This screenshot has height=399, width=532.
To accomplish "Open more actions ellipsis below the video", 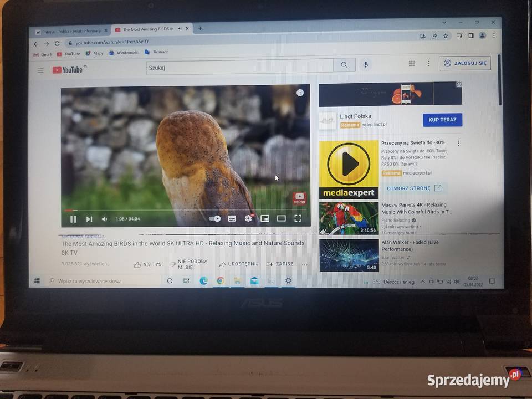I will pyautogui.click(x=305, y=265).
